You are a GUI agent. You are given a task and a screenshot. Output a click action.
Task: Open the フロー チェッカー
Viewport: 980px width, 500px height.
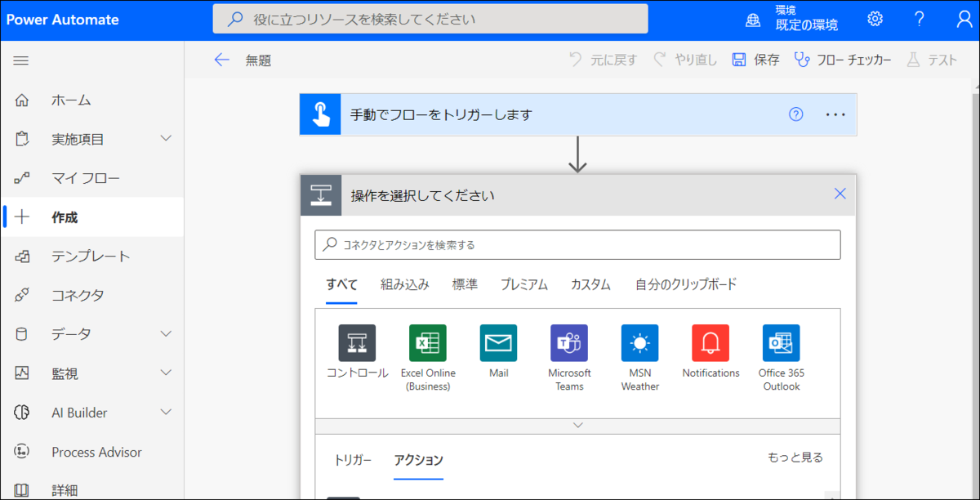pos(843,60)
